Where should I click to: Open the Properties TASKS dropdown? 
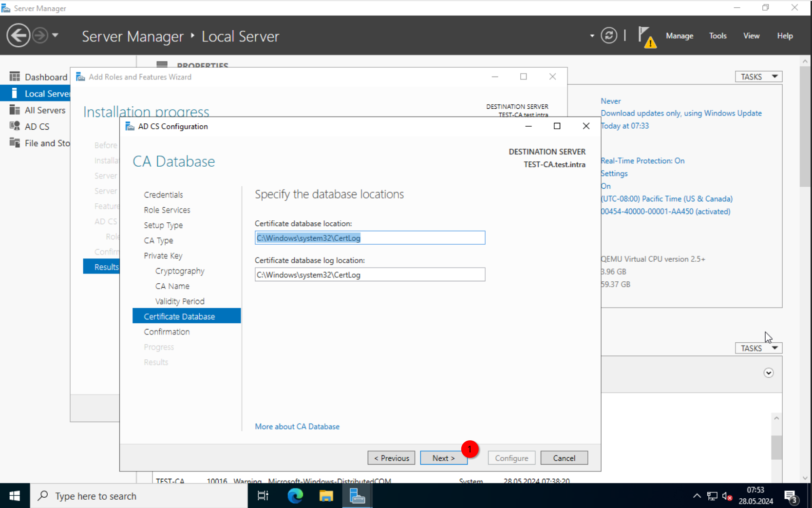[x=758, y=77]
